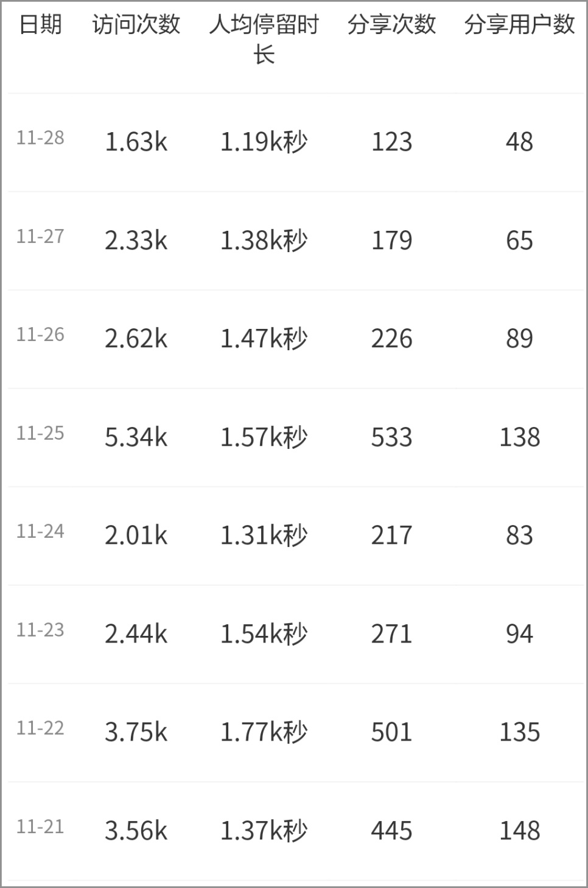
Task: Click the 1.19k秒 stay duration value
Action: point(264,142)
